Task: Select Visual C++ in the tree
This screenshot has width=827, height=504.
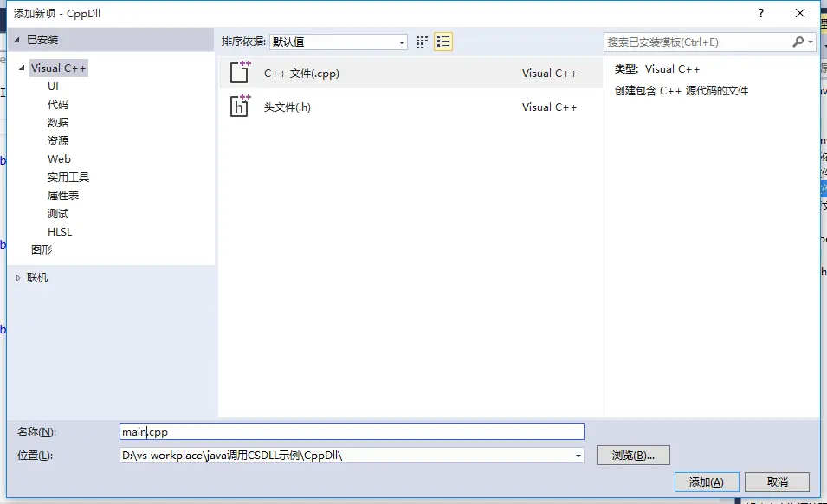Action: 58,68
